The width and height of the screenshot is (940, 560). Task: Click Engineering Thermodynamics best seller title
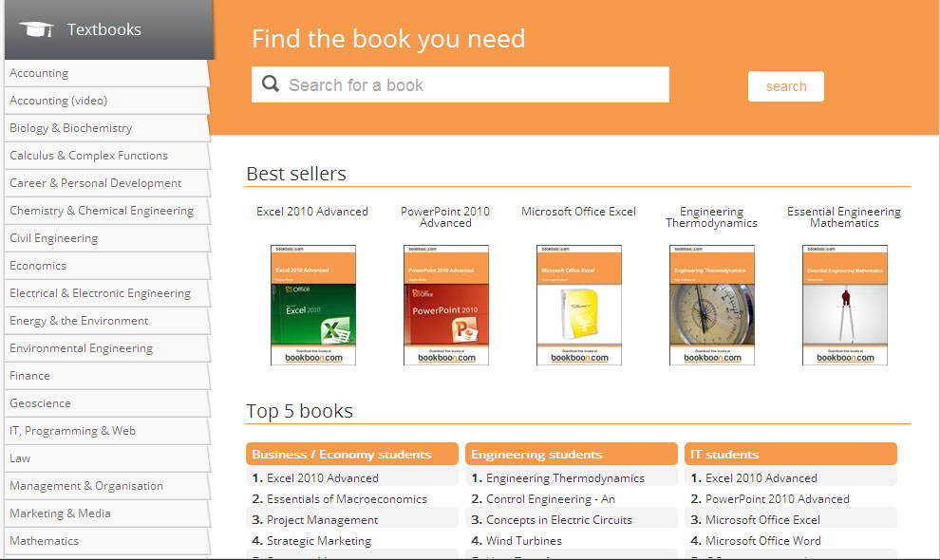pos(711,217)
